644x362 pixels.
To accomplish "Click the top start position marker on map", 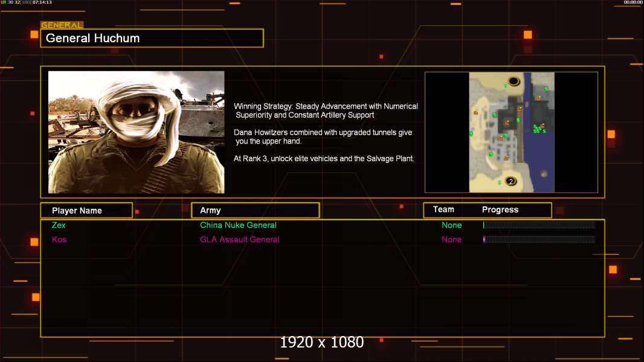I will tap(514, 81).
